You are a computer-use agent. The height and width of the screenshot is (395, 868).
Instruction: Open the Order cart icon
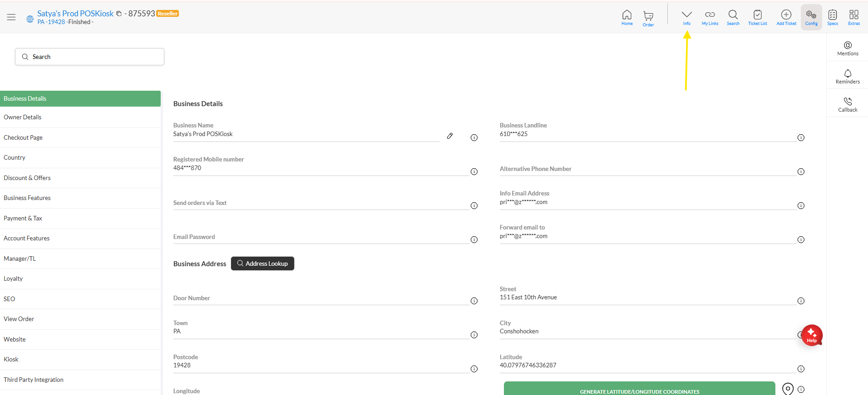pyautogui.click(x=648, y=18)
